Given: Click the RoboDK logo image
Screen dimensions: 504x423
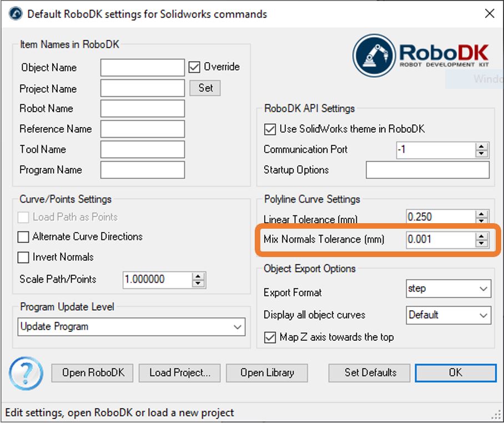Looking at the screenshot, I should [422, 54].
